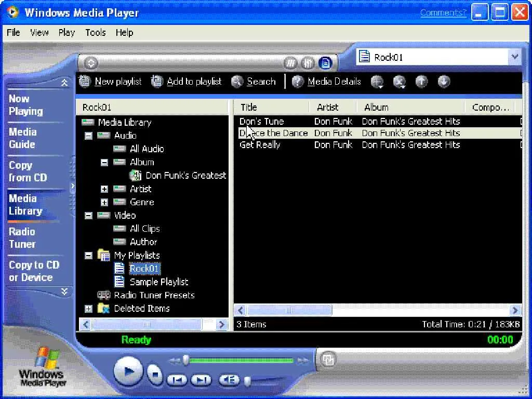Viewport: 532px width, 399px height.
Task: Stop playback with the Stop button
Action: coord(155,374)
